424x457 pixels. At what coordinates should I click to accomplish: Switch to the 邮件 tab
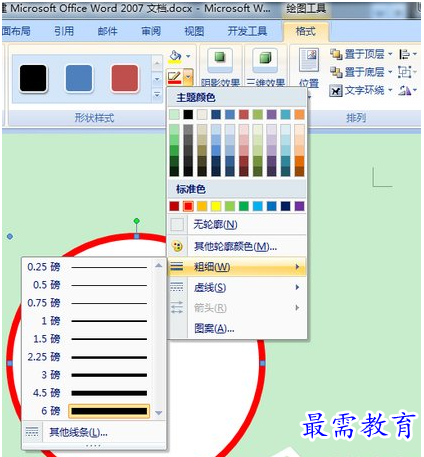[x=107, y=31]
